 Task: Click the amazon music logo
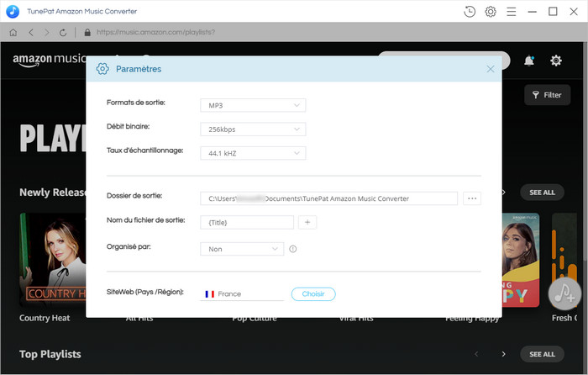(50, 60)
